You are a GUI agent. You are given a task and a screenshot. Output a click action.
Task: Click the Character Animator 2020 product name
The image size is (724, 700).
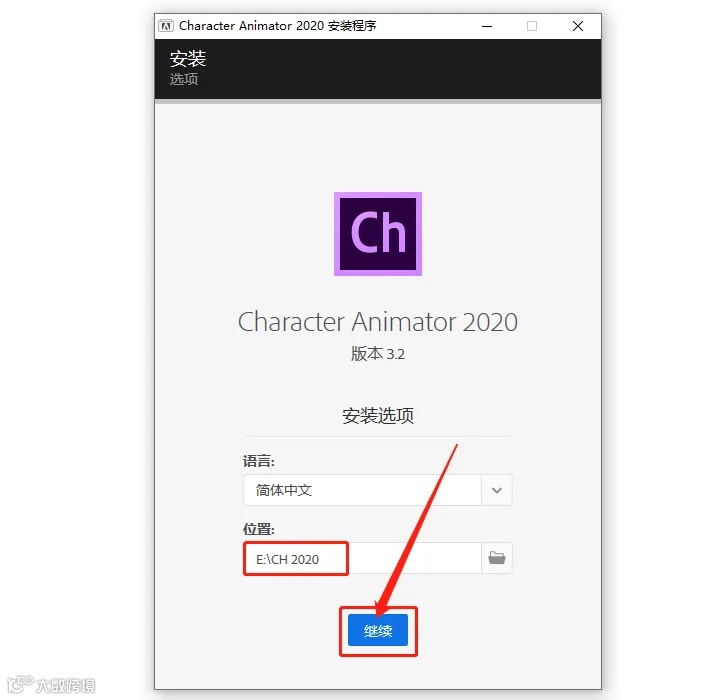click(x=378, y=322)
